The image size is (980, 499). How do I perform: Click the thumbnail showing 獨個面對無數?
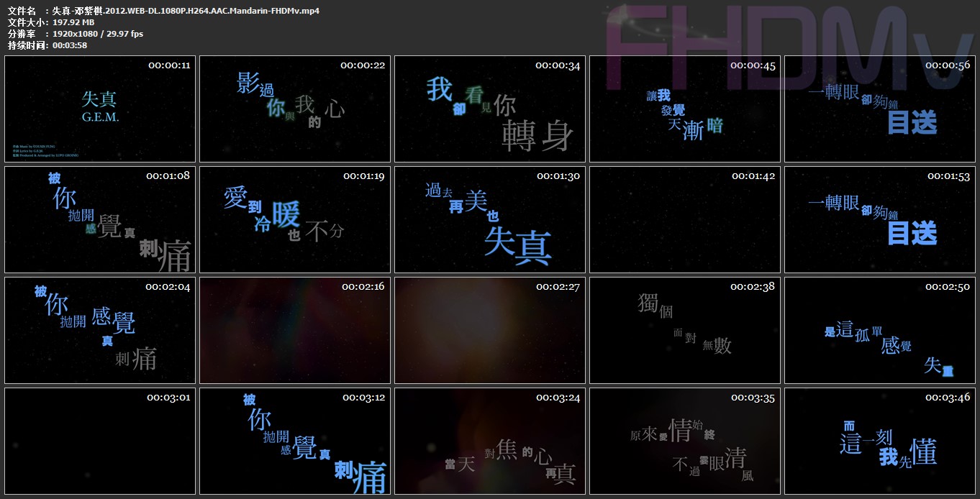pyautogui.click(x=685, y=331)
